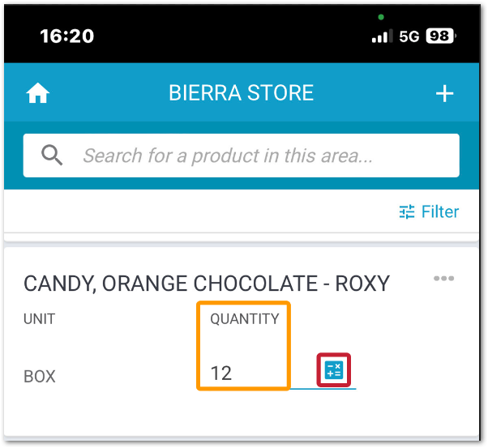
Task: Tap the BOX unit value
Action: pos(40,377)
